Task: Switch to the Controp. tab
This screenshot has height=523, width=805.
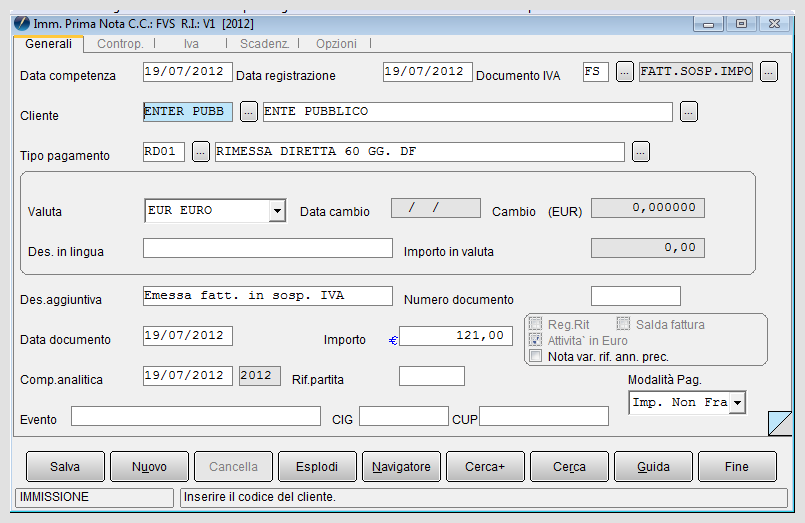Action: click(x=120, y=44)
